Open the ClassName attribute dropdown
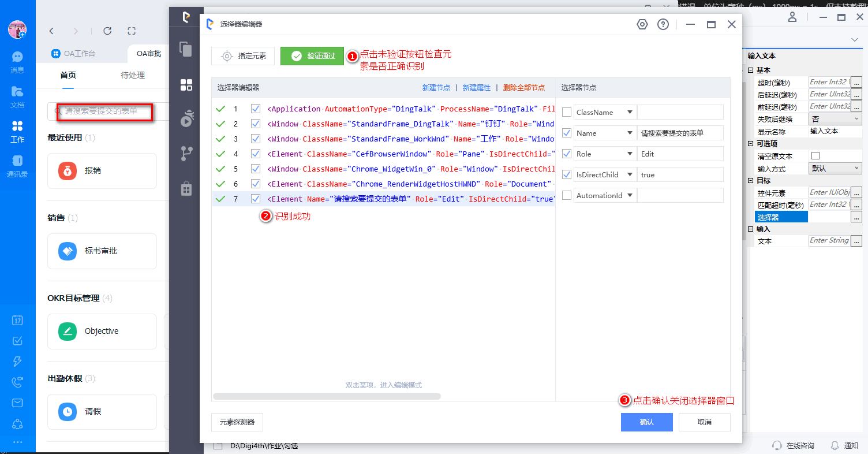The width and height of the screenshot is (868, 454). coord(630,112)
